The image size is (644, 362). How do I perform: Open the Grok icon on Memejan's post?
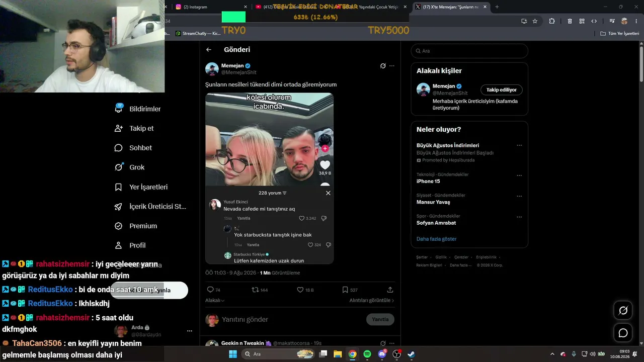click(383, 66)
